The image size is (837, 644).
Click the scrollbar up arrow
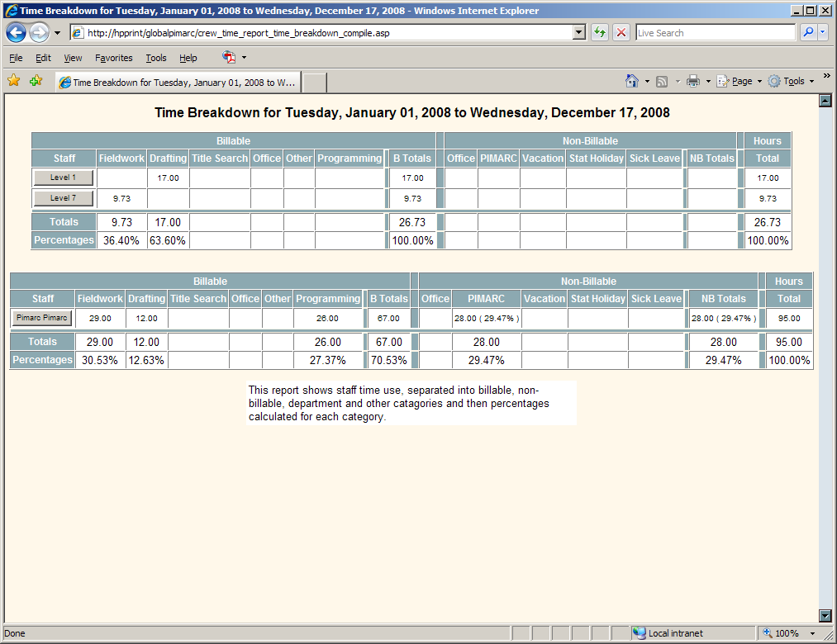coord(825,100)
